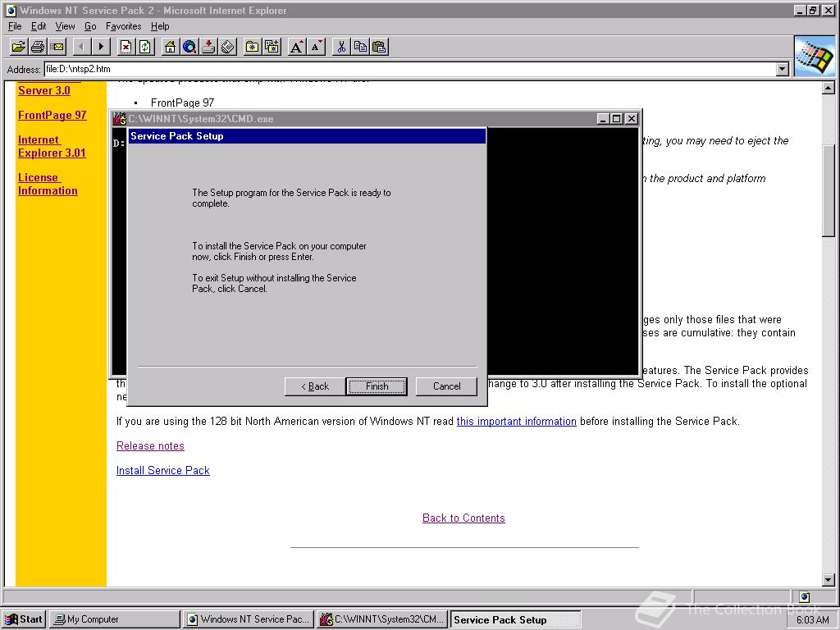Click the Send mail envelope icon
Image resolution: width=840 pixels, height=630 pixels.
pyautogui.click(x=57, y=47)
